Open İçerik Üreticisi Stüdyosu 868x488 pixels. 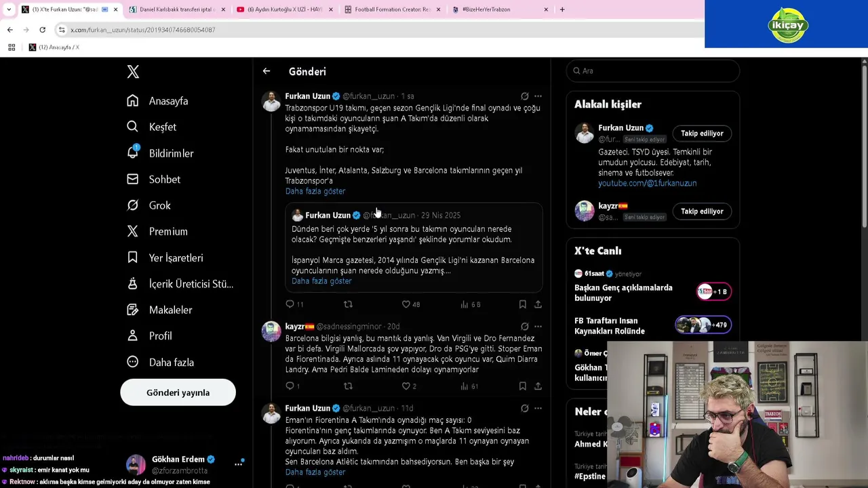[180, 284]
